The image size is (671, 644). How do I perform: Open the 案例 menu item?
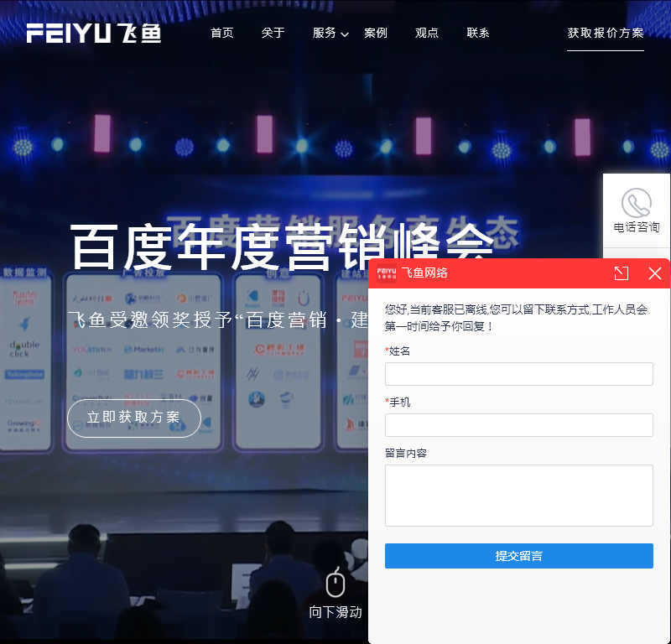[376, 33]
